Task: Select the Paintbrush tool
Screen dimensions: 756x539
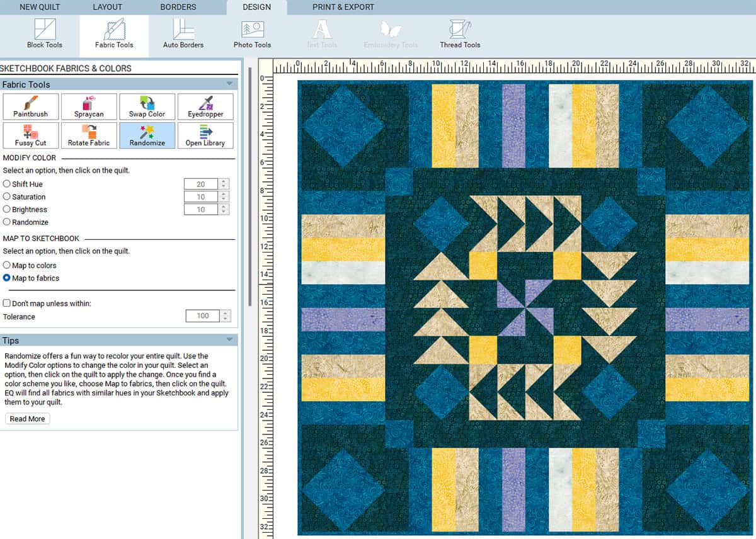Action: point(31,106)
